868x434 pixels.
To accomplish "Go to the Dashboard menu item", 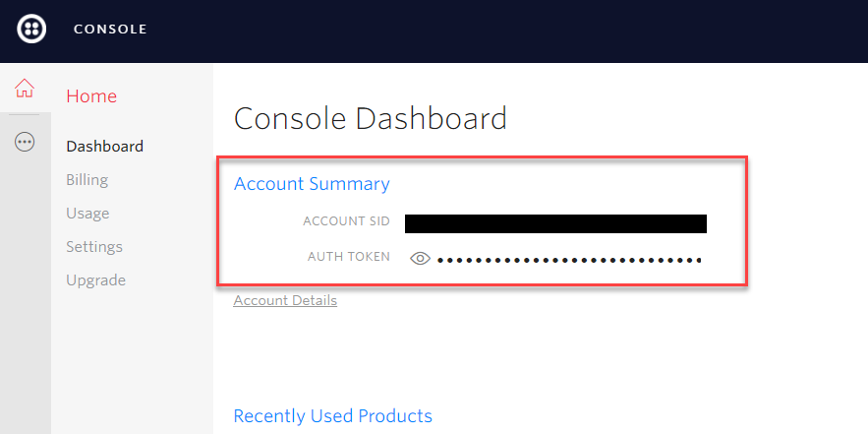I will 104,147.
